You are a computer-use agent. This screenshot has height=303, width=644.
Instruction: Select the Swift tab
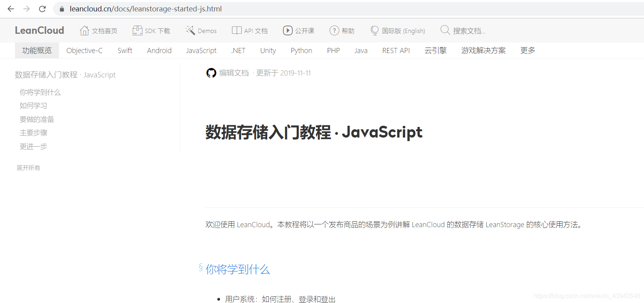coord(125,50)
